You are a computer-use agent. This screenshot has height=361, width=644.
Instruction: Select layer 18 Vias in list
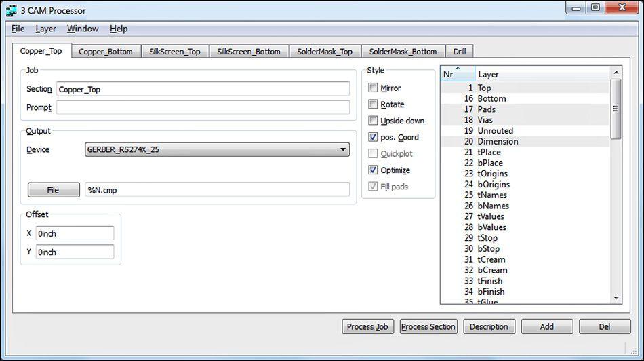point(526,119)
